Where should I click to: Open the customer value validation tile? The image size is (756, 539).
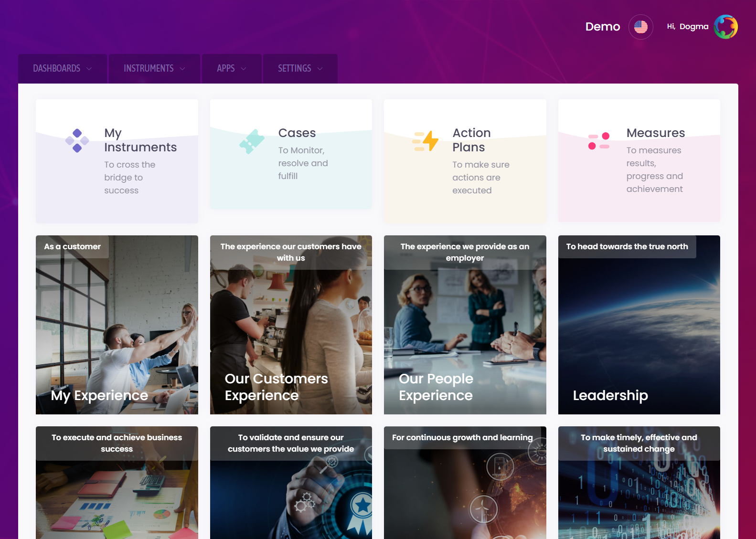point(291,483)
